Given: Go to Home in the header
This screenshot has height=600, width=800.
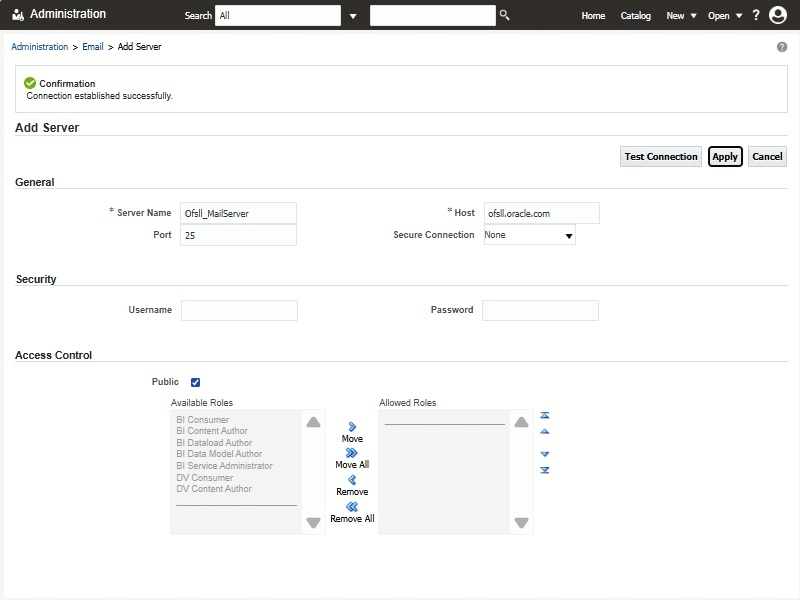Looking at the screenshot, I should pyautogui.click(x=593, y=16).
